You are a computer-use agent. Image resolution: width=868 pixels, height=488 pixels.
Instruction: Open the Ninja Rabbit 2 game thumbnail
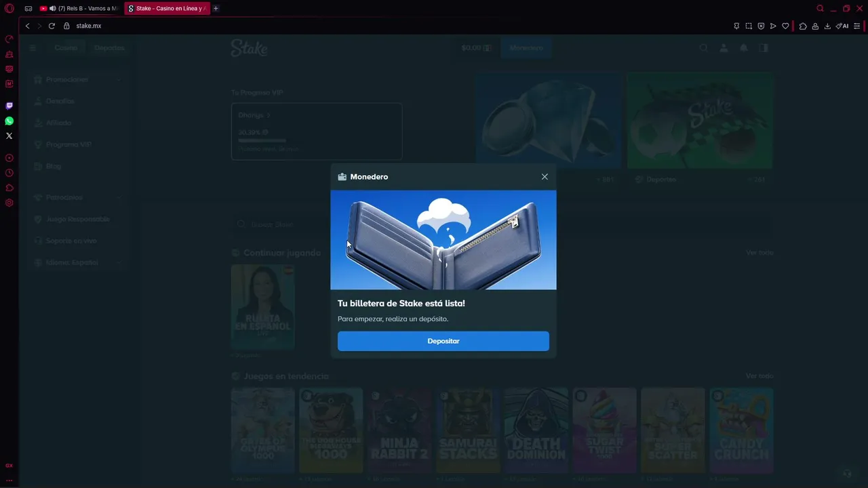(399, 430)
